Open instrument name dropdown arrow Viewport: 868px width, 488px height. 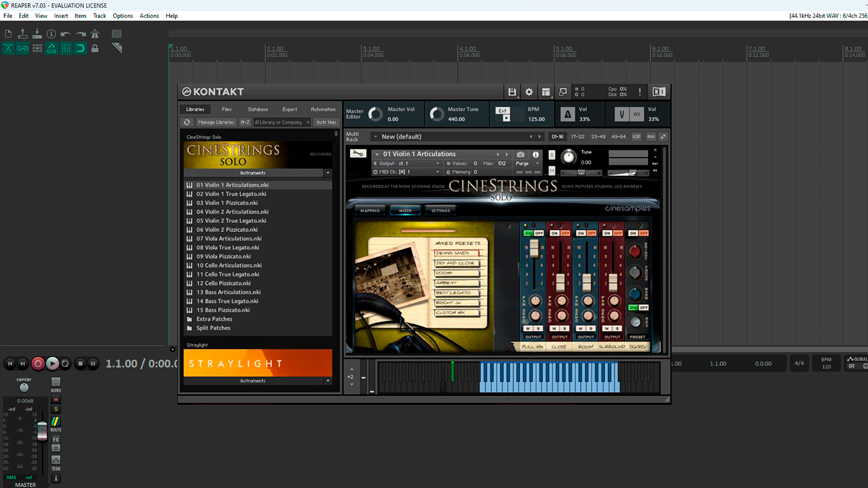(377, 154)
